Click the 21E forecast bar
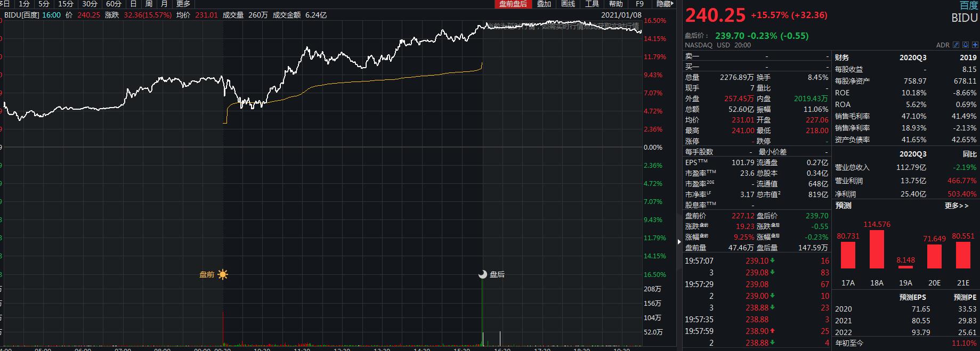The height and width of the screenshot is (351, 980). (963, 255)
